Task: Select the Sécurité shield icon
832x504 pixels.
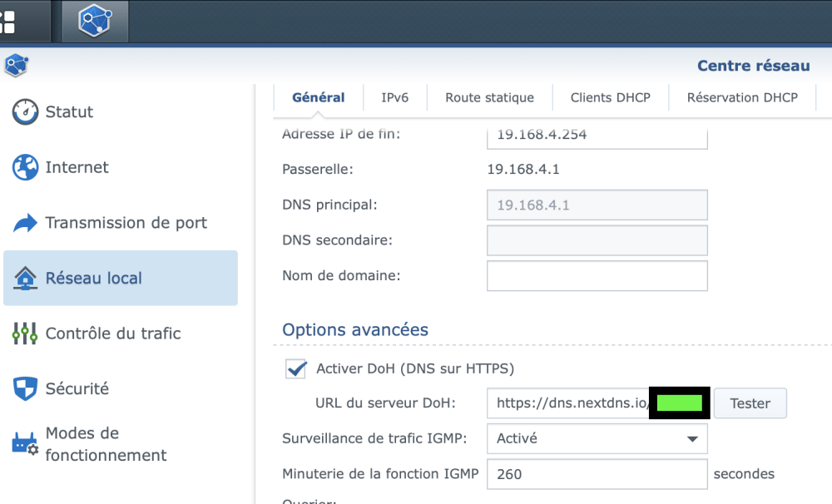Action: (25, 388)
